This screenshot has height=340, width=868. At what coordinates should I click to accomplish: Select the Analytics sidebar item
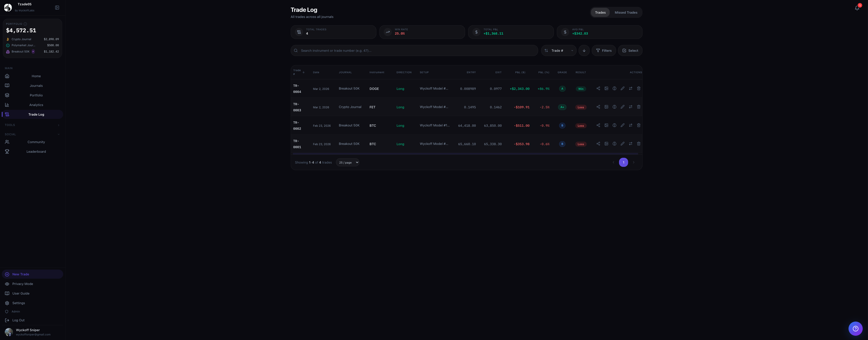tap(36, 105)
